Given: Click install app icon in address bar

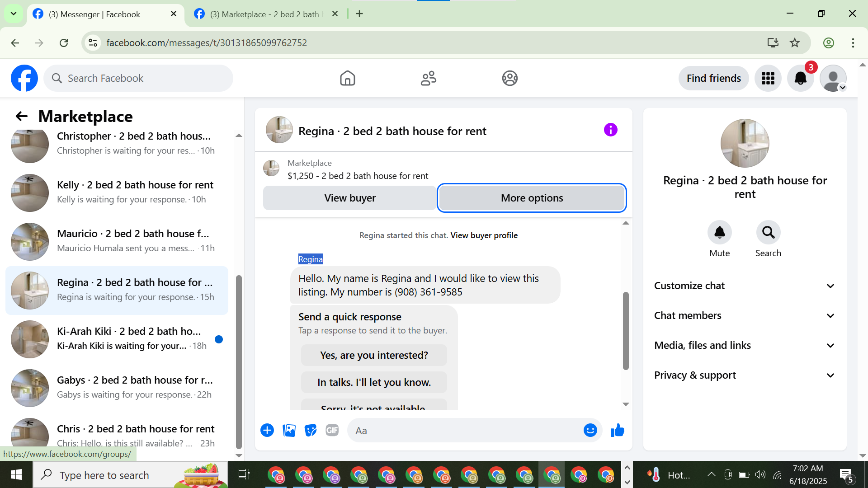Looking at the screenshot, I should tap(773, 43).
